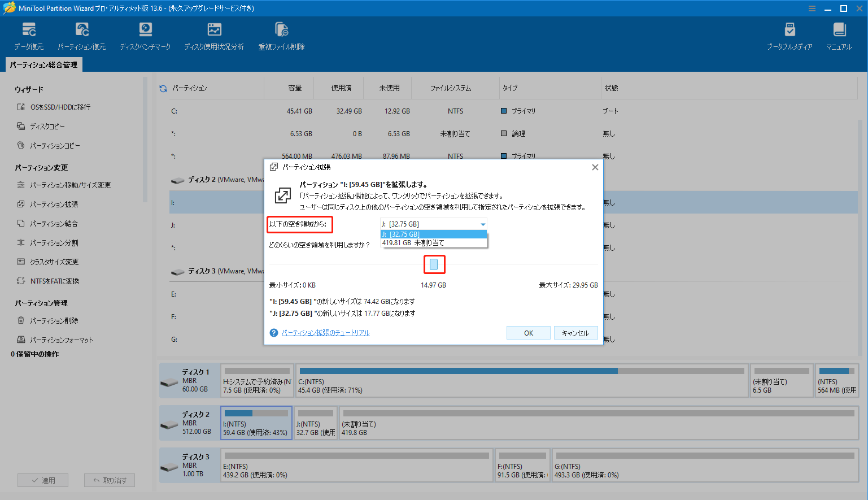
Task: Select ディスク 3 in the disk map
Action: [190, 466]
